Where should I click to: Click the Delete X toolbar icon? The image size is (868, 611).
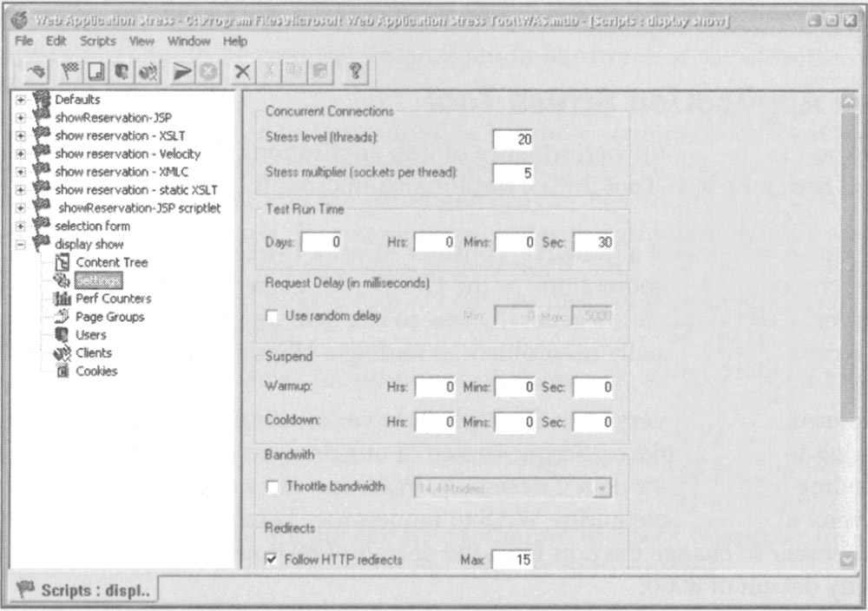(x=244, y=72)
